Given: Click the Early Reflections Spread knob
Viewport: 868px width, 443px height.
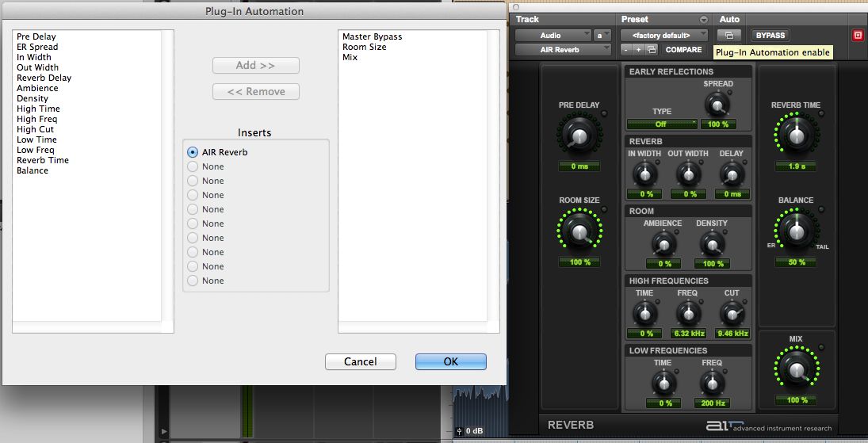Looking at the screenshot, I should click(717, 104).
